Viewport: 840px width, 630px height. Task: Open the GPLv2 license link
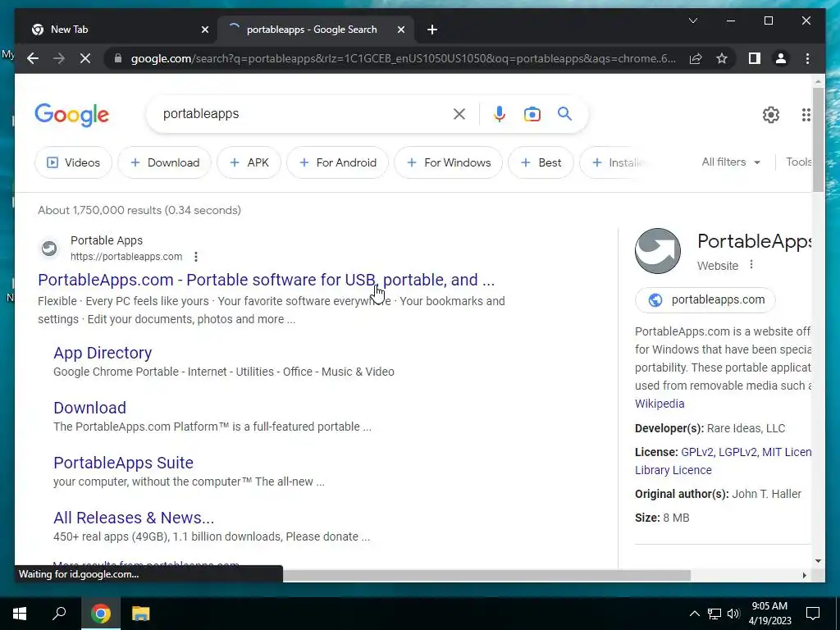pyautogui.click(x=697, y=452)
